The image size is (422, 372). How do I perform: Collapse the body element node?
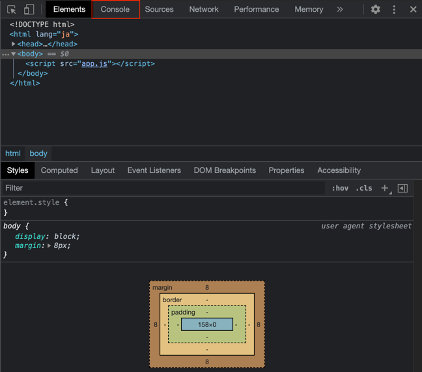13,54
